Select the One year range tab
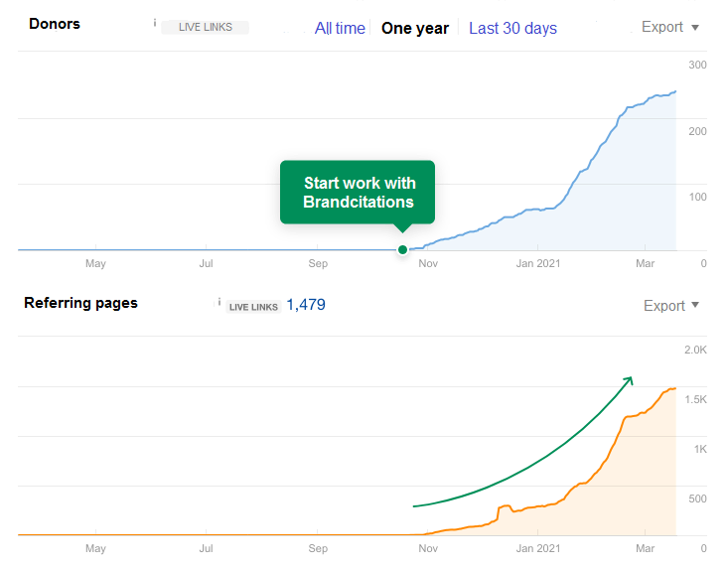Screen dimensions: 728x568 coord(415,29)
